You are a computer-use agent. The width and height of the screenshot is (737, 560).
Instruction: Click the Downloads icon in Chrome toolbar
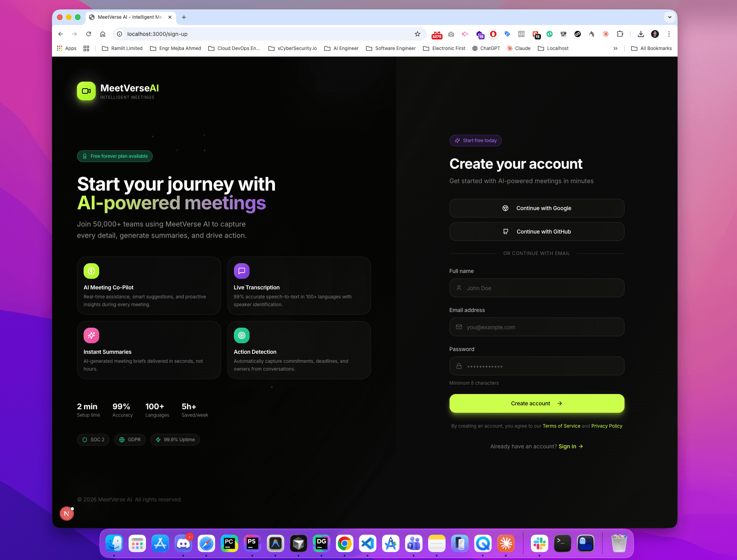click(x=641, y=34)
